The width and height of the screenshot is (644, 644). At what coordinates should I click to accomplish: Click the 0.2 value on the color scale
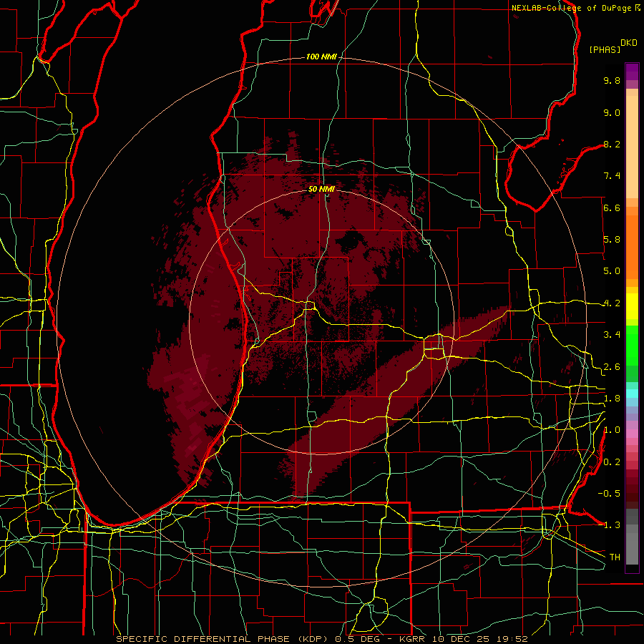point(612,462)
